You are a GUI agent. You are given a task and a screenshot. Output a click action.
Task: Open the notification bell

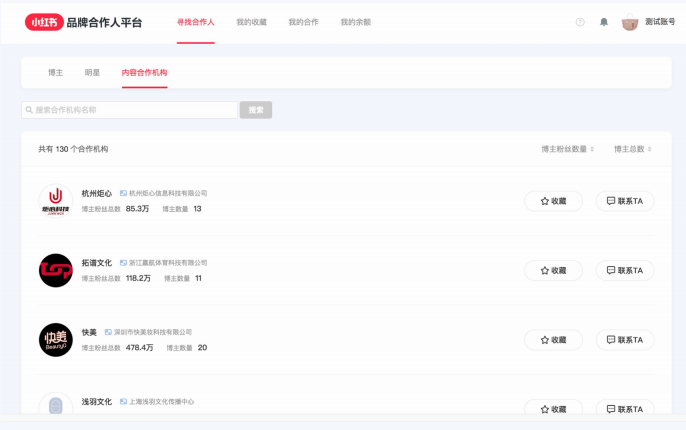(x=604, y=22)
